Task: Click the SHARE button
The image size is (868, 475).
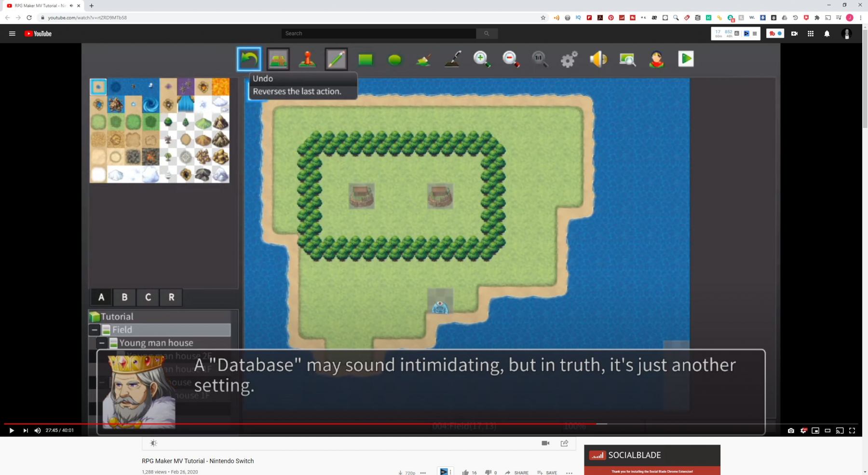Action: (x=516, y=472)
